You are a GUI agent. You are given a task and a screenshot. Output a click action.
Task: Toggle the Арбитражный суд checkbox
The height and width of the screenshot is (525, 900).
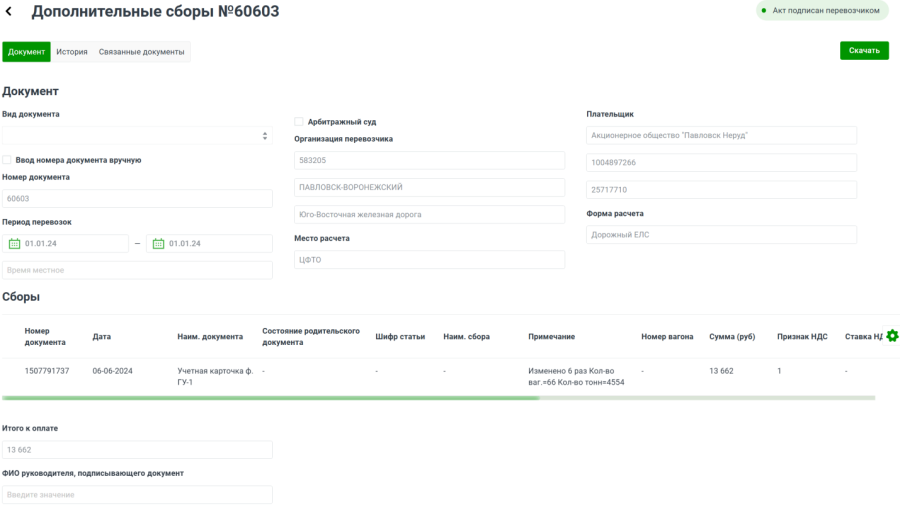pyautogui.click(x=299, y=122)
